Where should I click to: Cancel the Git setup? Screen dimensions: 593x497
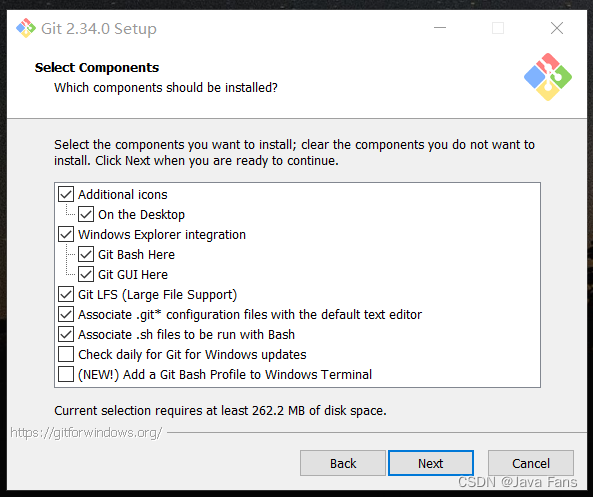(531, 463)
